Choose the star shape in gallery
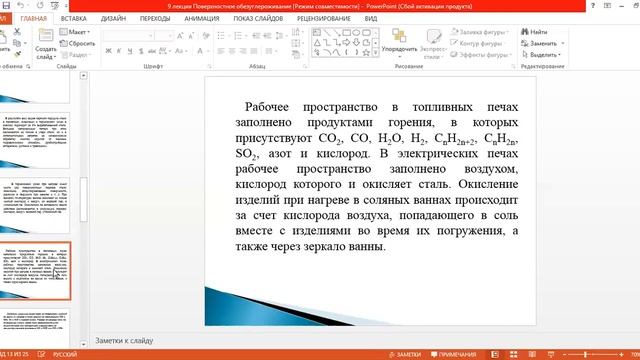 pyautogui.click(x=366, y=52)
